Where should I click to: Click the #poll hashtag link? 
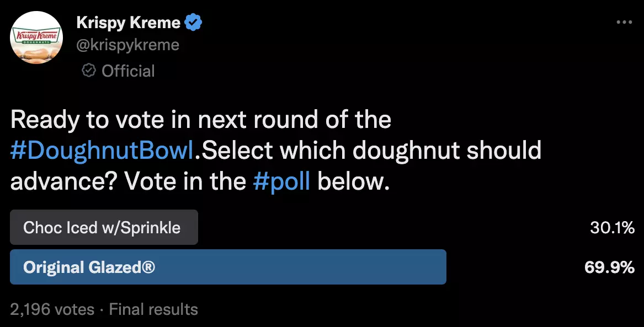[x=282, y=180]
